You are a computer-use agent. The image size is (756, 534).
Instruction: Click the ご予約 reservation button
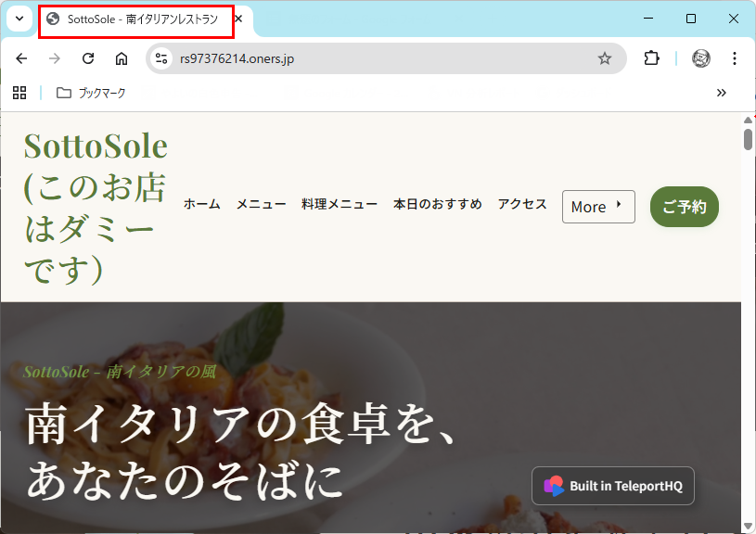(684, 207)
